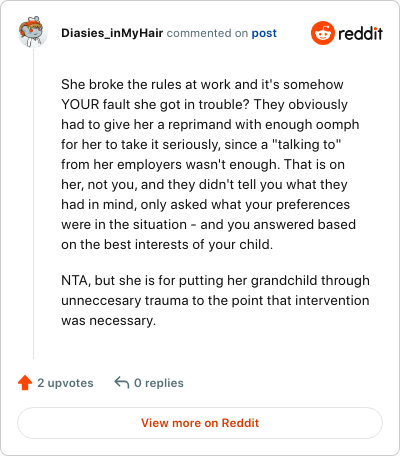Viewport: 400px width, 456px height.
Task: Click the first paragraph starting "She broke the rules"
Action: coord(211,164)
